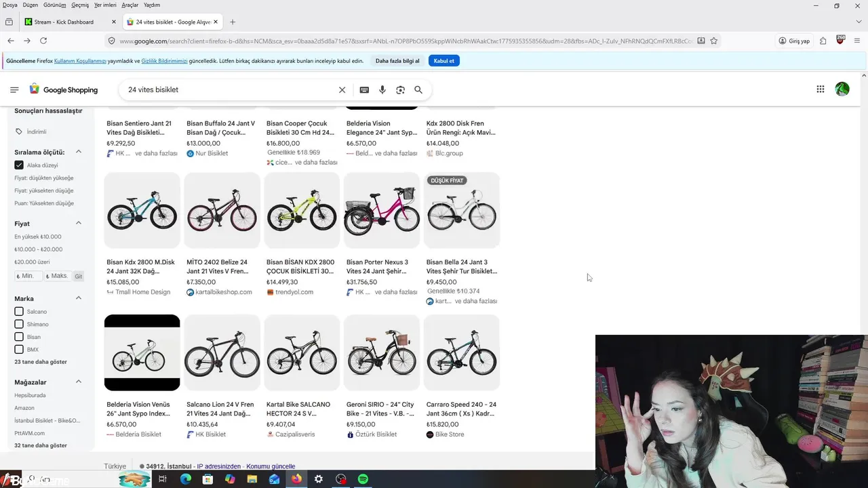
Task: Go back with the browser back arrow
Action: click(11, 41)
